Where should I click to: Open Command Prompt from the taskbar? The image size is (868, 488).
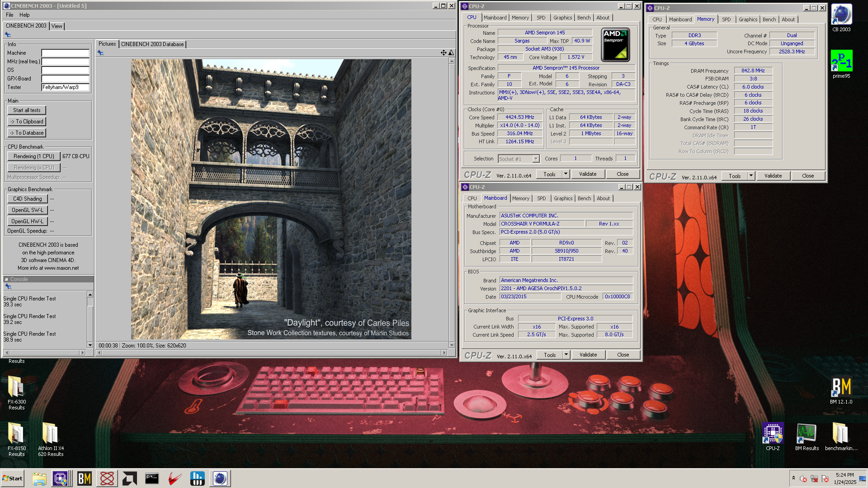coord(152,479)
